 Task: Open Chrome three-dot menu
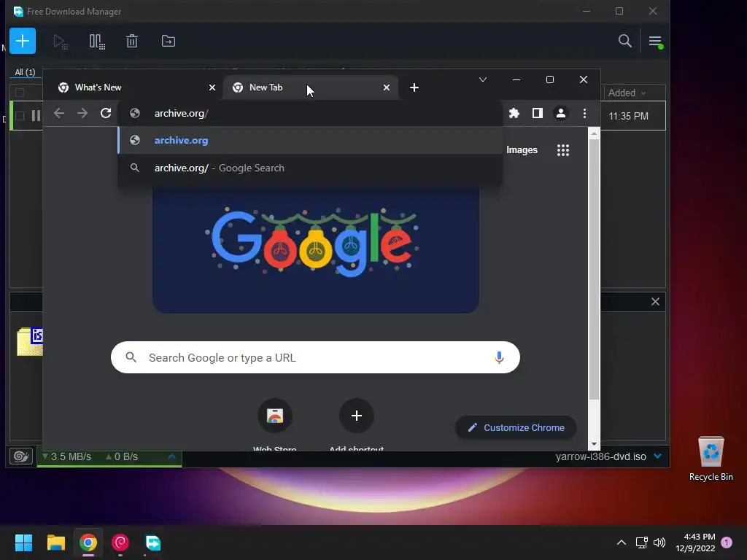[x=584, y=113]
